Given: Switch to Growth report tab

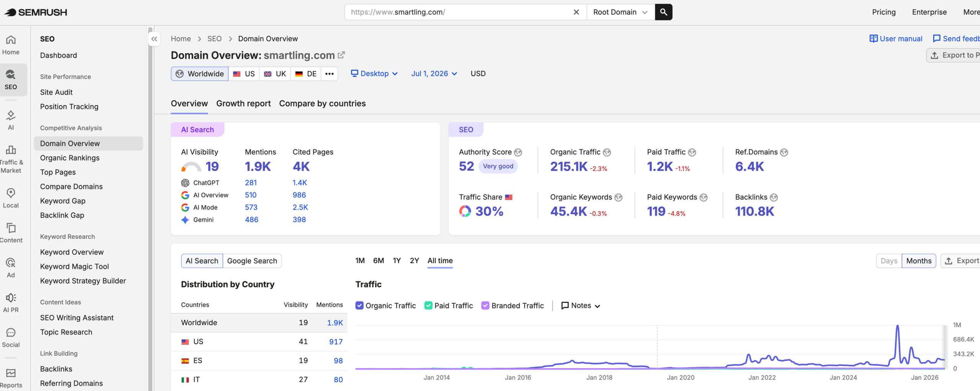Looking at the screenshot, I should coord(243,103).
